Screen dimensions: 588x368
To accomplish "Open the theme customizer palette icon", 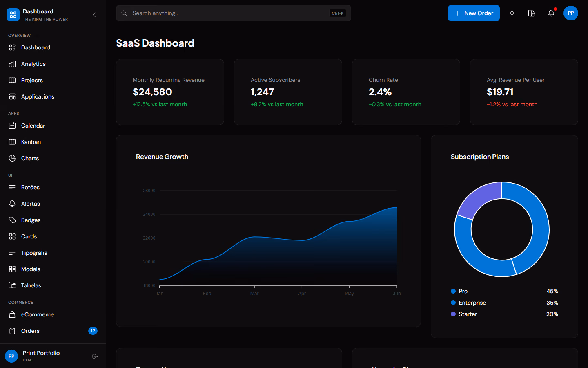I will [532, 13].
